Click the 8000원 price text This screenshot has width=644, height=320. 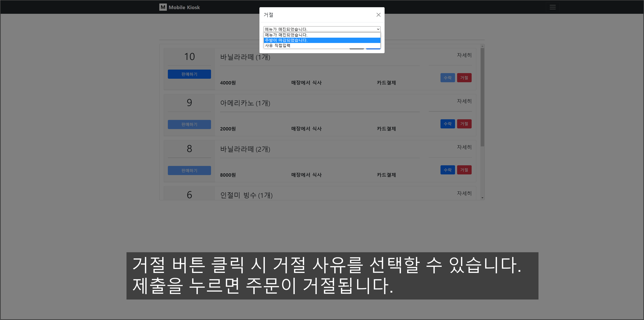[228, 175]
